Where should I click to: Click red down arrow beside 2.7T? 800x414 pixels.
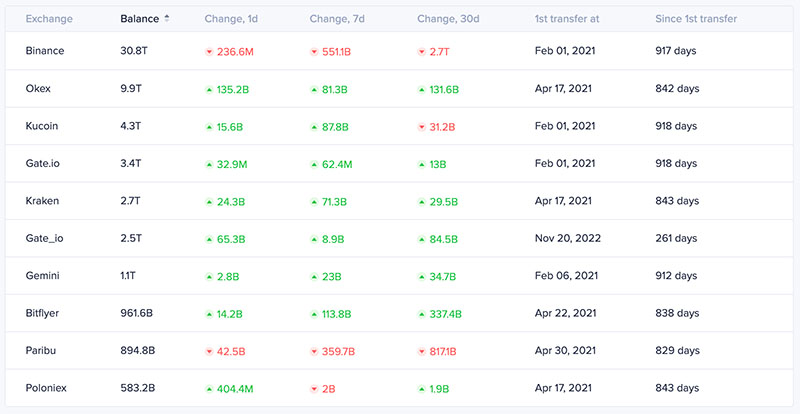(421, 52)
